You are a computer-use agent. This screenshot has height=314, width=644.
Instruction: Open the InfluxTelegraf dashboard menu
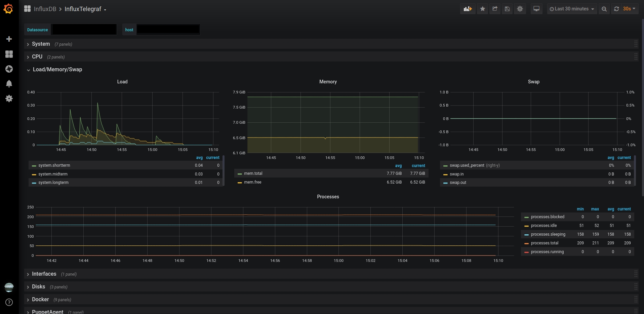[x=85, y=9]
